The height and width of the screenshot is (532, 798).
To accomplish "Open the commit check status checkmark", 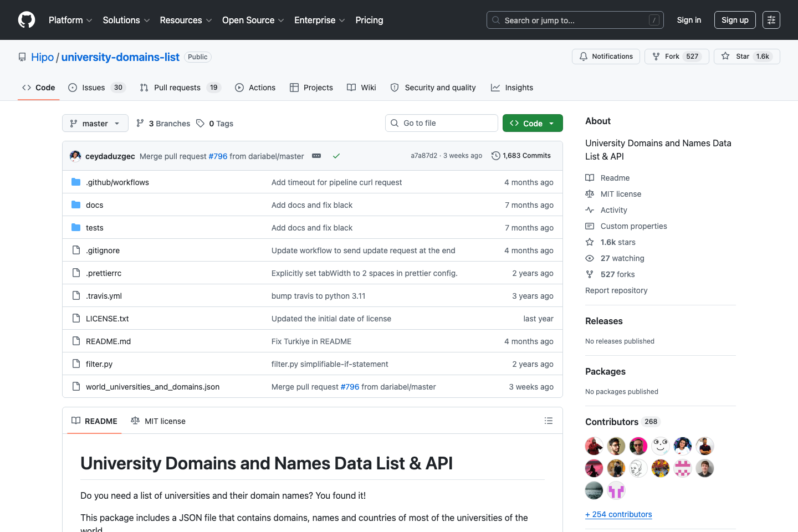I will (x=336, y=156).
